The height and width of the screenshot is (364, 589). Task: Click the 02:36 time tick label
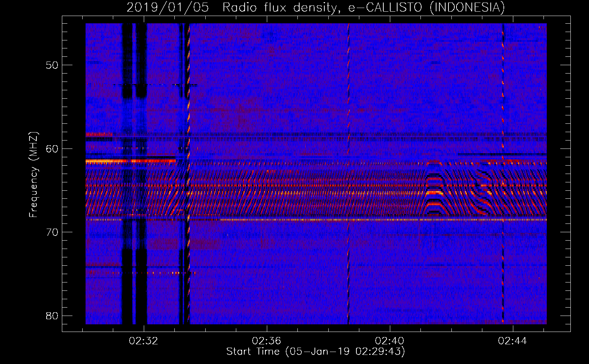point(266,341)
